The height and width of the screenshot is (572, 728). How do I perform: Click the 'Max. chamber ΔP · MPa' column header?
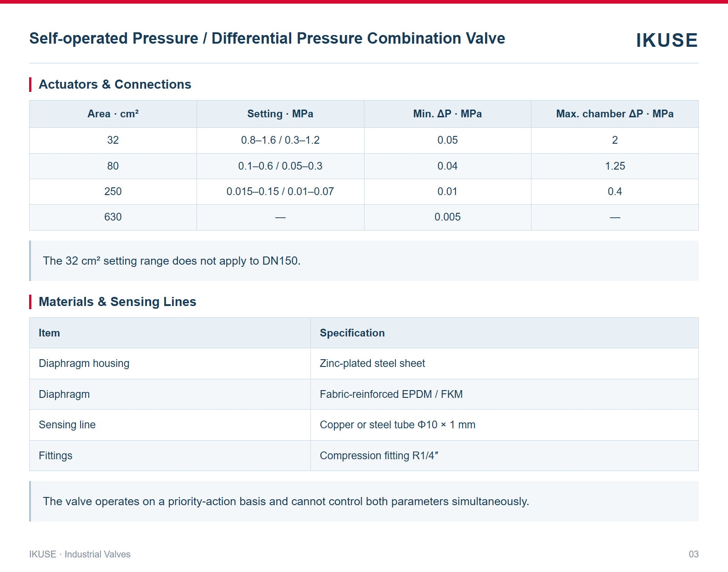pos(615,114)
